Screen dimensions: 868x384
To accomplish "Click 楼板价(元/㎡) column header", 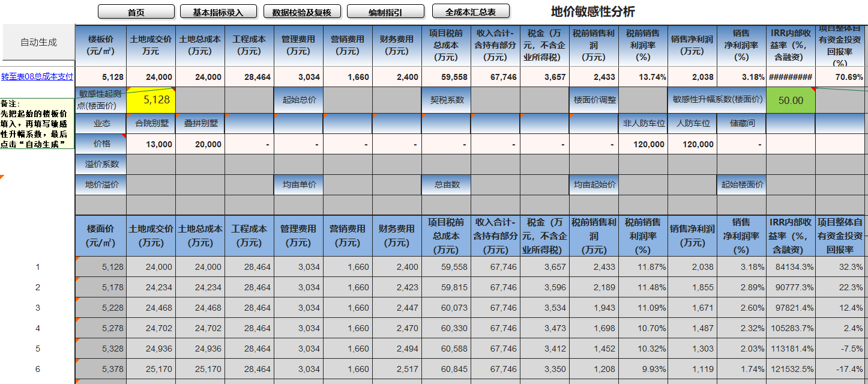I will coord(101,45).
